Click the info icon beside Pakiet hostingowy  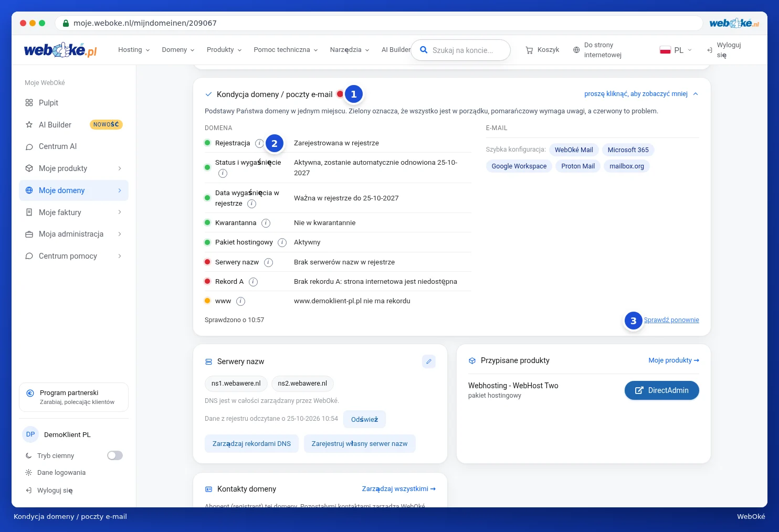click(x=282, y=242)
